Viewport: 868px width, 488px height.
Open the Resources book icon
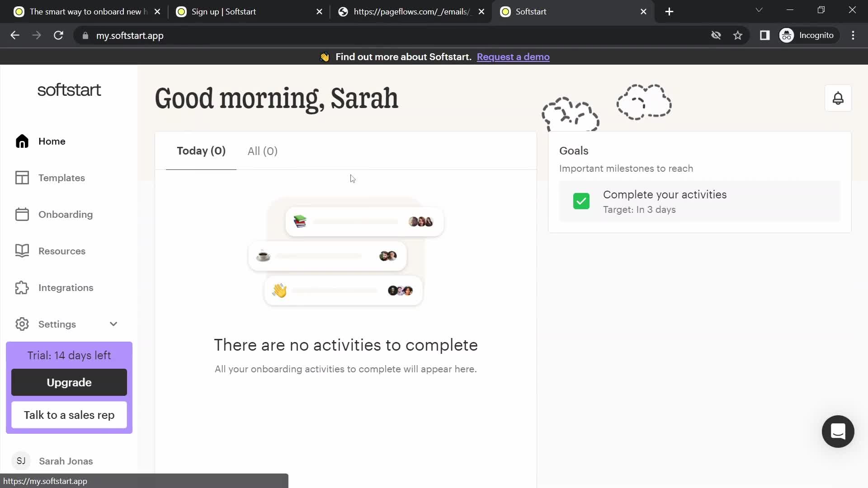click(x=22, y=251)
